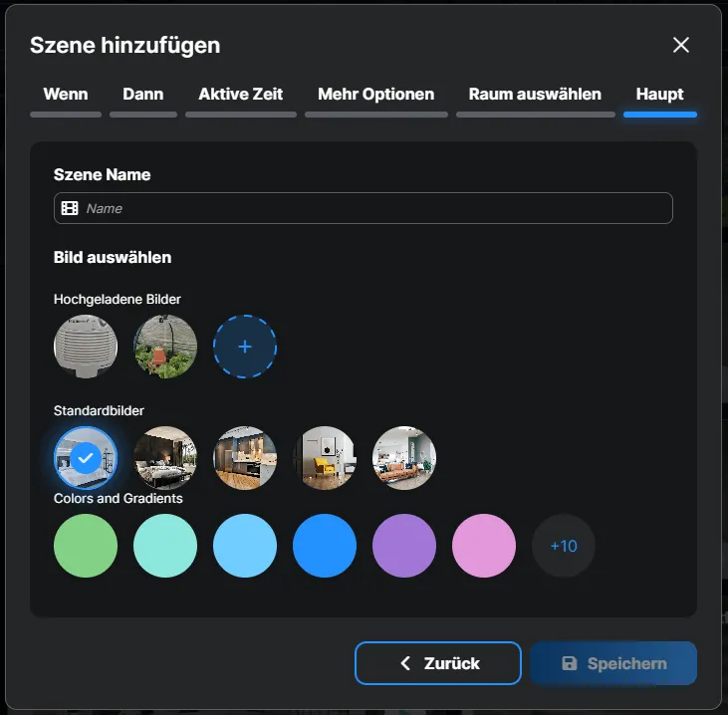Viewport: 728px width, 715px height.
Task: Click the plus icon to upload image
Action: tap(245, 347)
